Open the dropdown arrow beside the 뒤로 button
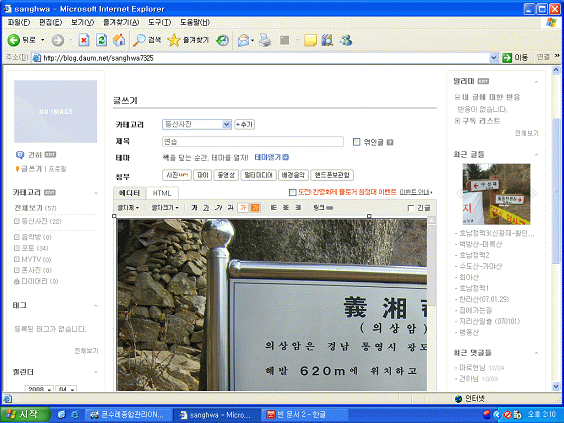564x423 pixels. coord(42,40)
